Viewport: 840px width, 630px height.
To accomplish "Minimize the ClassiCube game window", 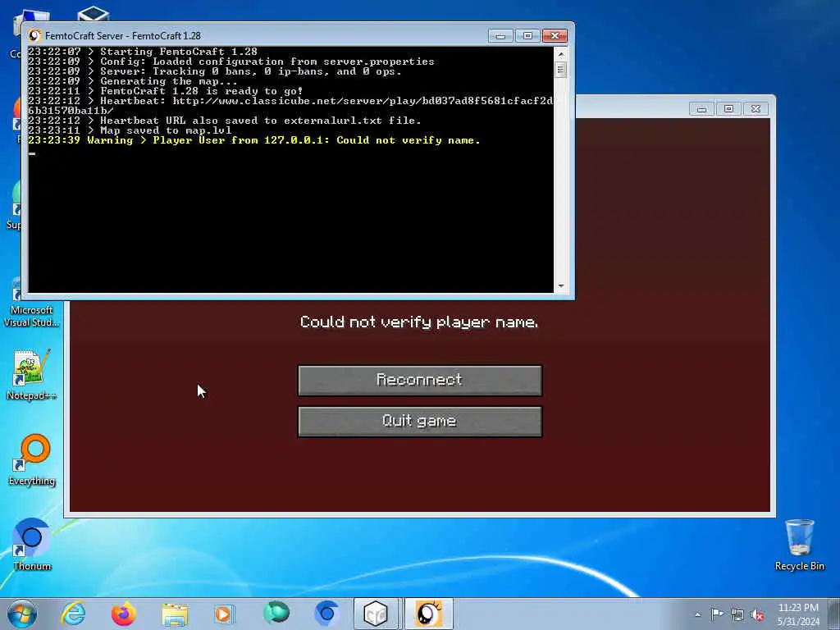I will tap(701, 109).
